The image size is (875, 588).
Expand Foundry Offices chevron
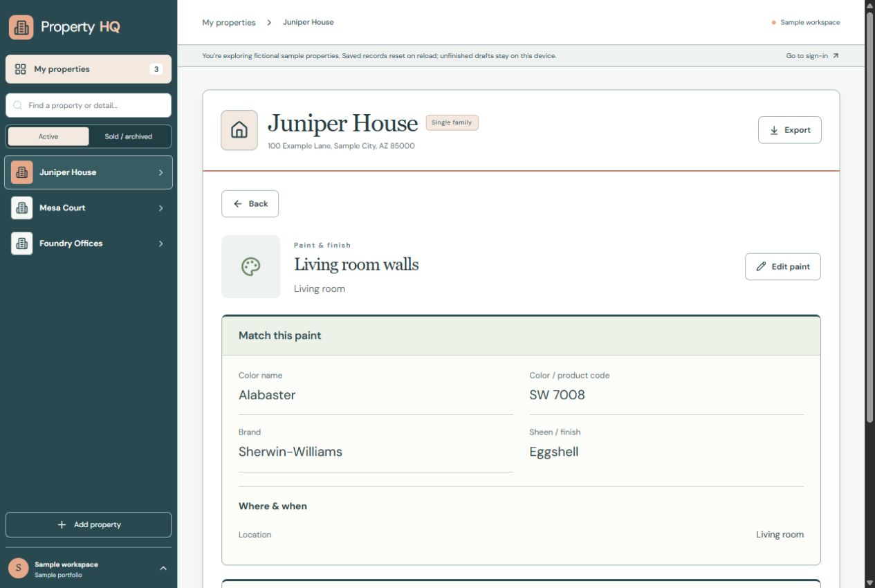coord(160,244)
